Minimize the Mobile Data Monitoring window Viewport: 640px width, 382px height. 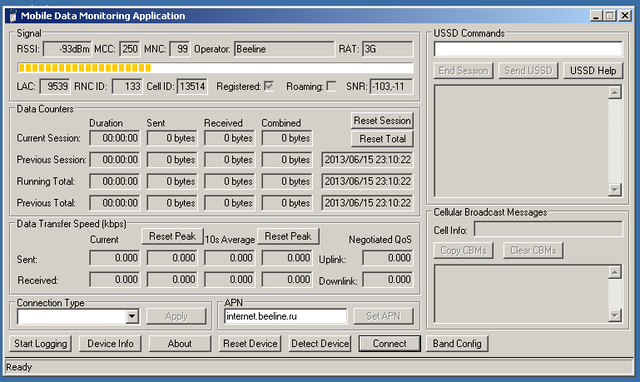coord(596,16)
